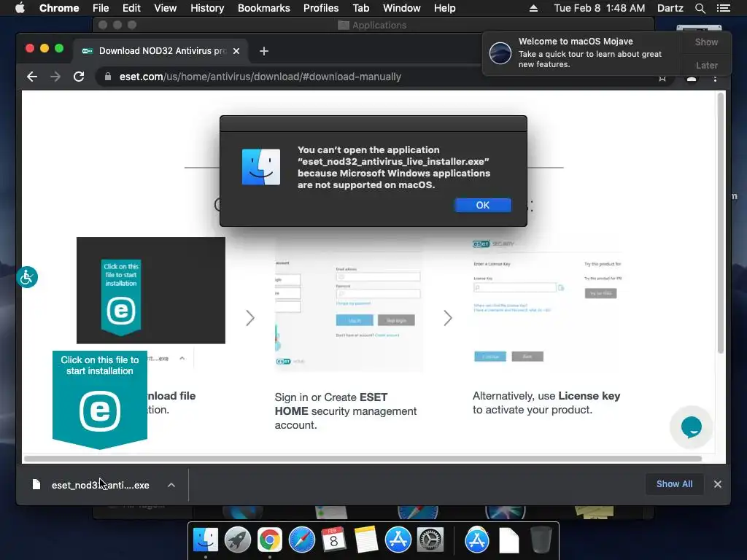Open the Profiles menu

tap(321, 8)
